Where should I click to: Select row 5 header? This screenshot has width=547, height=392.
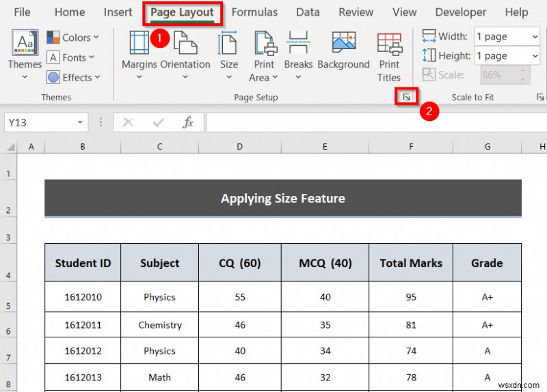click(8, 297)
